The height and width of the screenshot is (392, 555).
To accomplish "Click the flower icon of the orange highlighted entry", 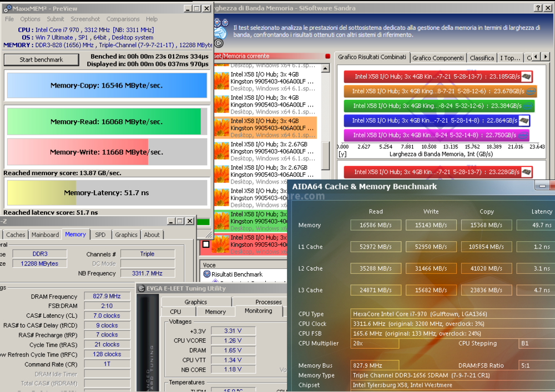I will click(x=221, y=128).
